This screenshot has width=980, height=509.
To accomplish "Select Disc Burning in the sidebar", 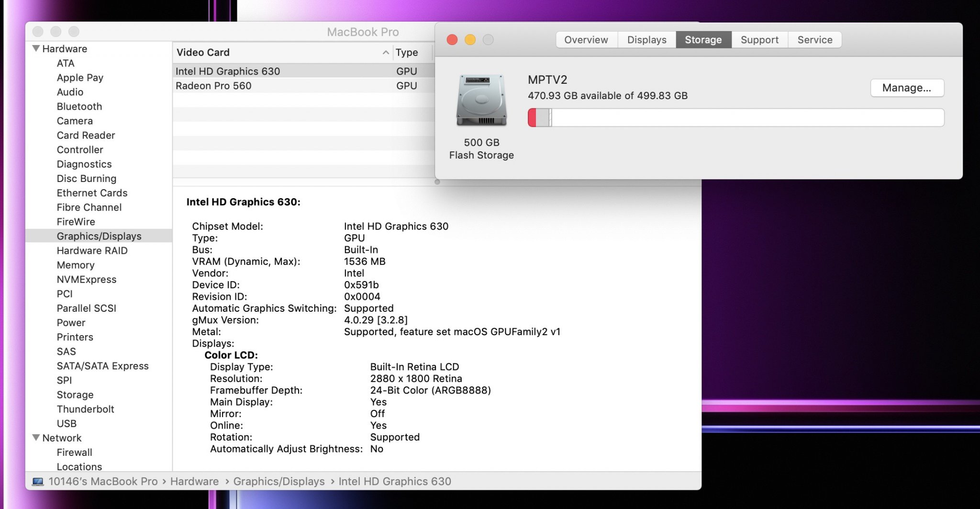I will (87, 178).
